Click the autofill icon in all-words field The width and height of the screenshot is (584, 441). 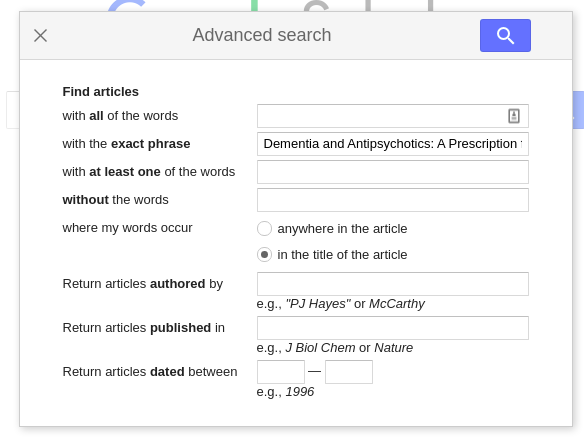click(514, 116)
